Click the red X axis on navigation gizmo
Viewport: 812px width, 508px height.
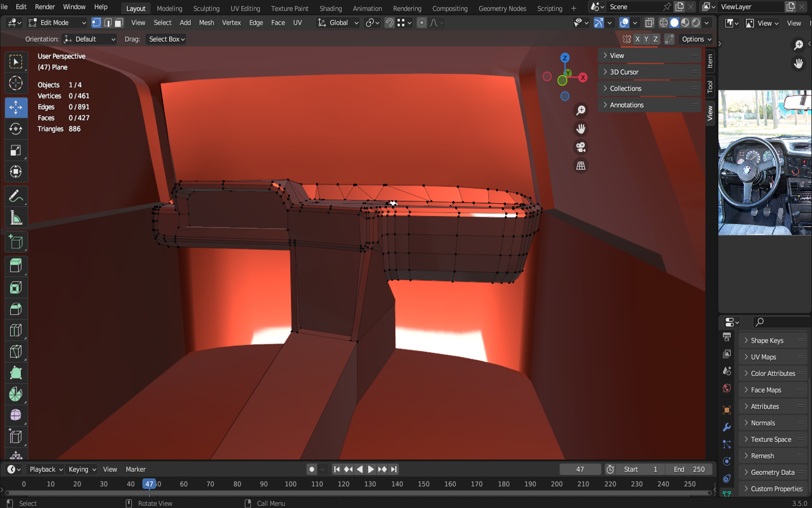click(x=583, y=78)
